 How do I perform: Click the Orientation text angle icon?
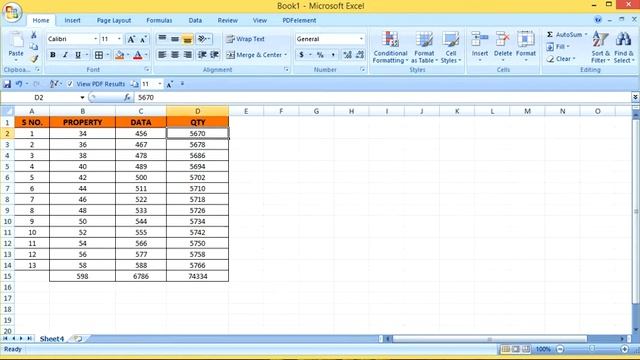(202, 39)
